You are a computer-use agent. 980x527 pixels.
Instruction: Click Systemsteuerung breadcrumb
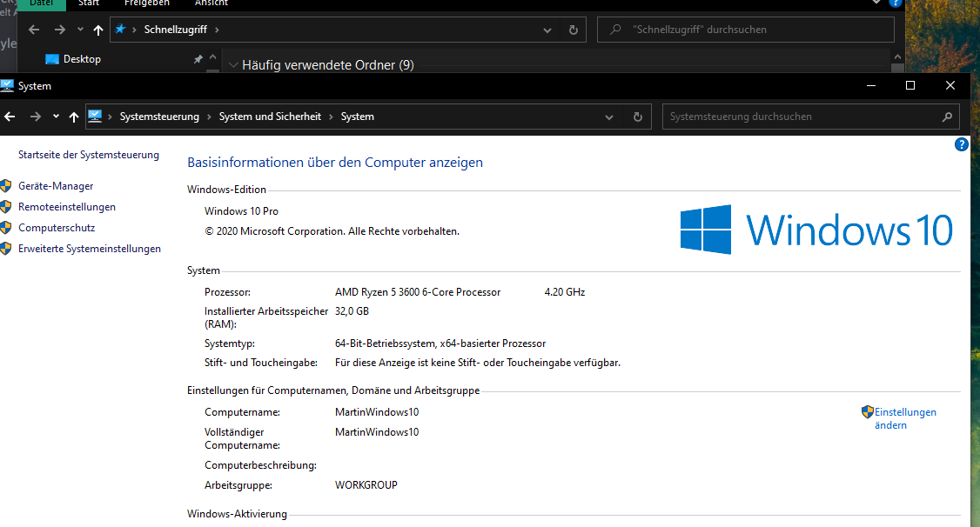pos(159,117)
